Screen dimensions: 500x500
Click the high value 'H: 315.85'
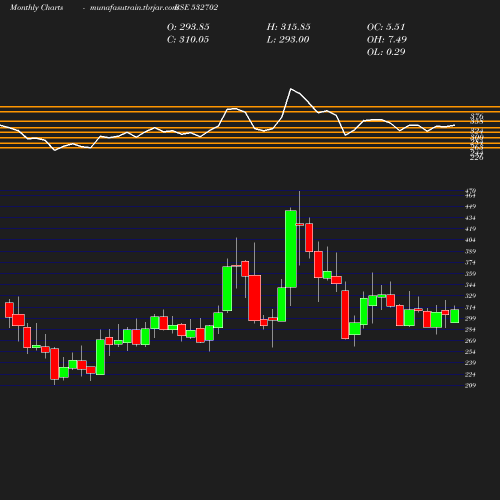click(x=288, y=27)
